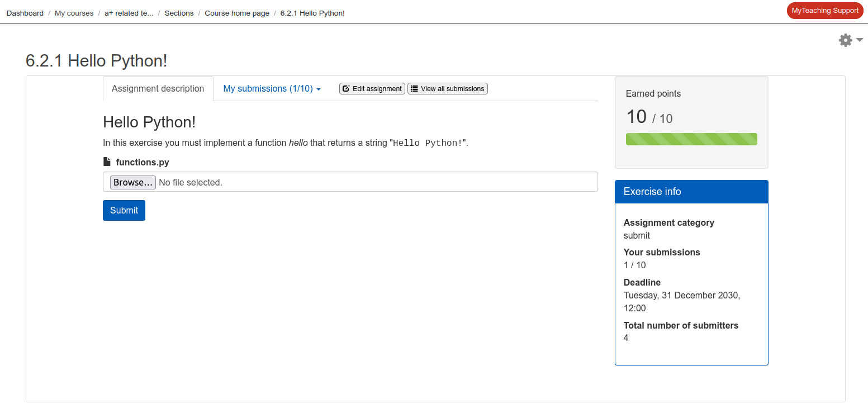Click the Earned points label
Viewport: 868px width, 413px height.
click(x=653, y=93)
